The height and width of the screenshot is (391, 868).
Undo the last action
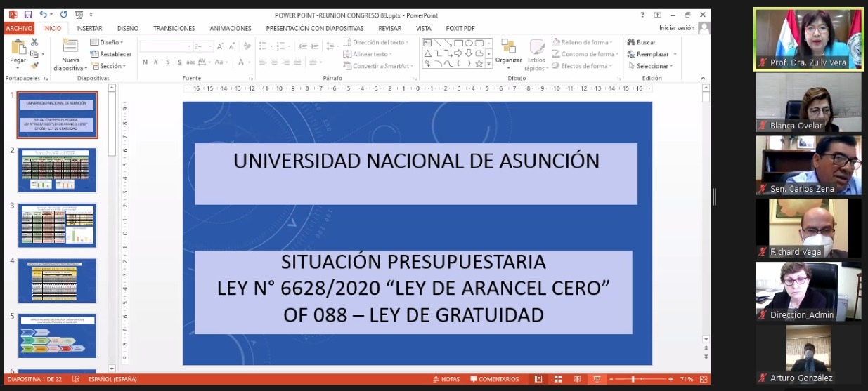click(43, 14)
